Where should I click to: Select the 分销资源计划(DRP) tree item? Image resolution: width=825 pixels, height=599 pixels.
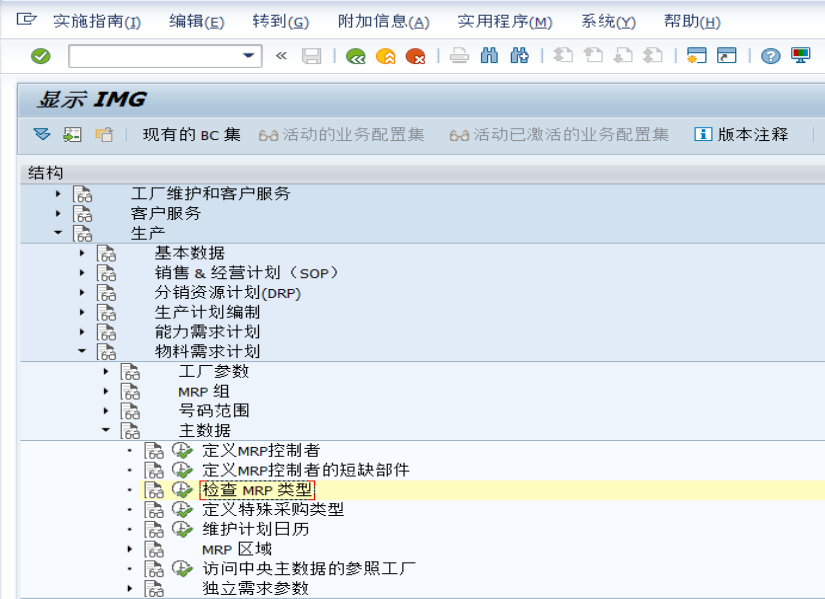pyautogui.click(x=228, y=293)
